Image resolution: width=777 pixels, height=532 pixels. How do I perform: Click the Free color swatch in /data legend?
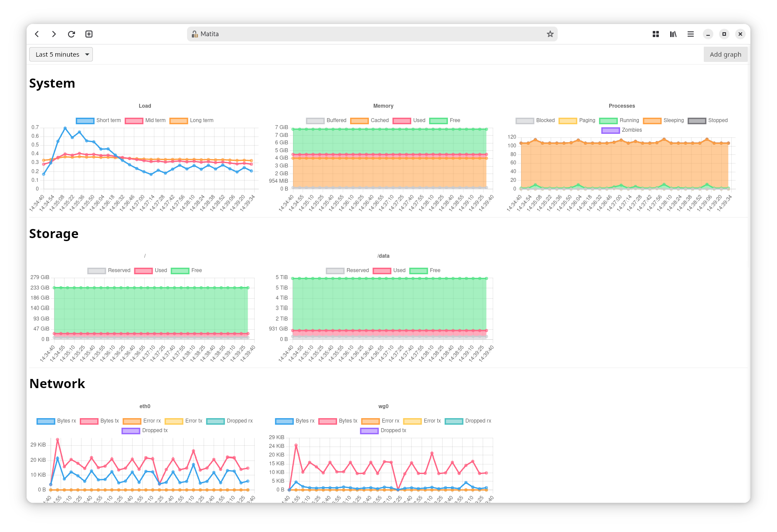[x=418, y=270]
